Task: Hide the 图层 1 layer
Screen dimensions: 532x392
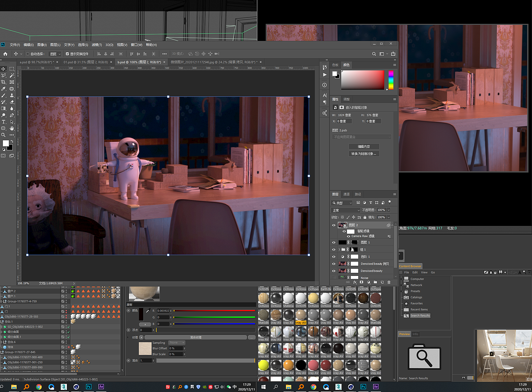Action: (x=334, y=242)
